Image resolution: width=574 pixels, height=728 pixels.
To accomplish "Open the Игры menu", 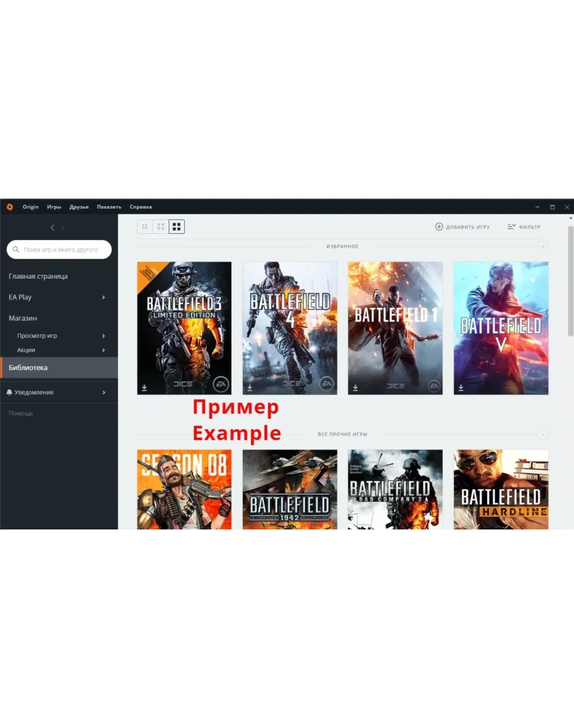I will coord(54,207).
